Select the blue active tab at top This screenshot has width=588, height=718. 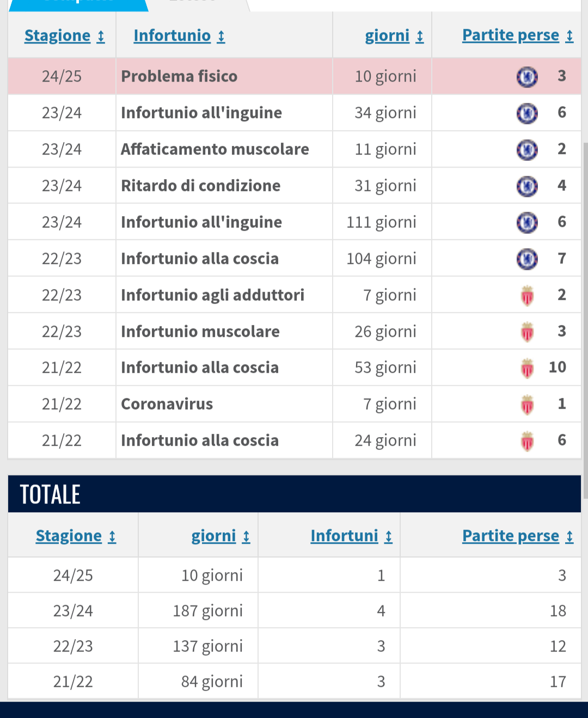point(78,5)
